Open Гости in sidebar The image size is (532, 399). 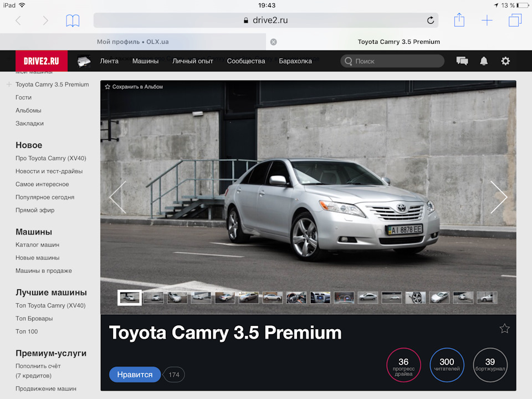coord(23,98)
